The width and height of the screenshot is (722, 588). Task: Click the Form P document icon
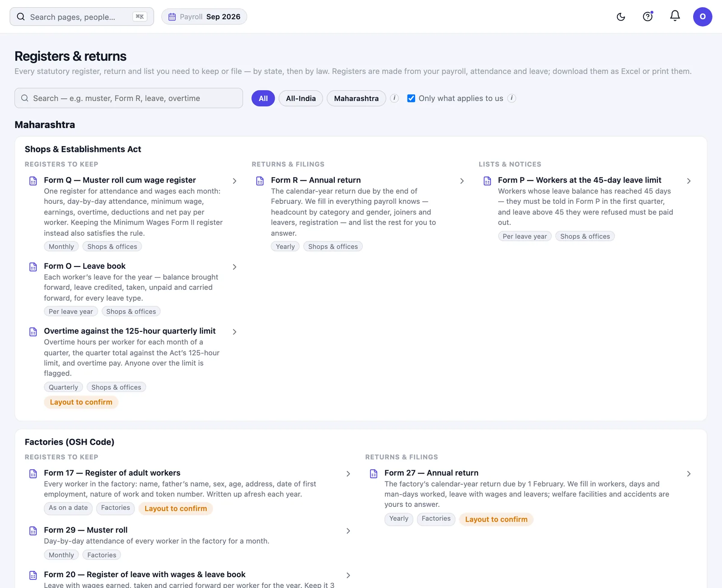point(487,181)
